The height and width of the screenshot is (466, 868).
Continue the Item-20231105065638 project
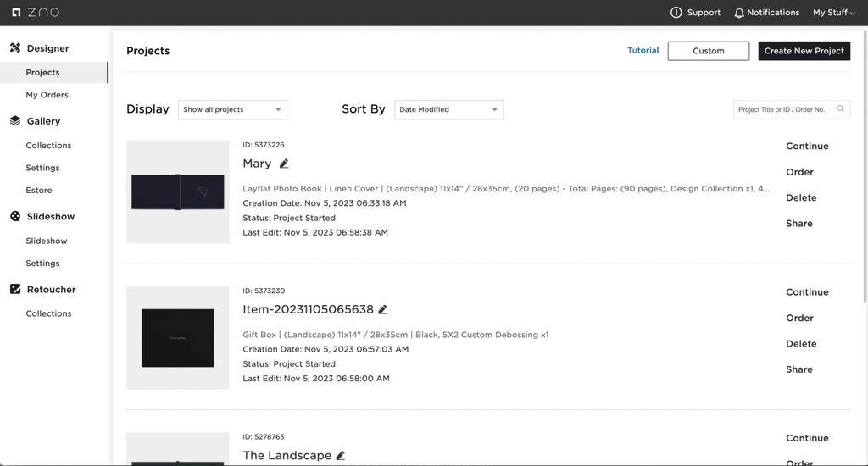[x=807, y=292]
